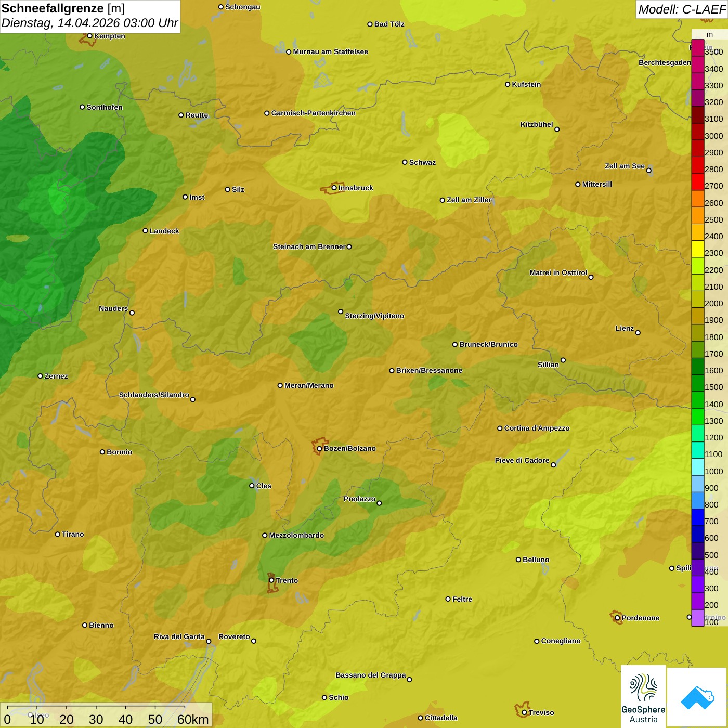Viewport: 728px width, 728px height.
Task: Click the Sterzing/Vipiteno label
Action: (x=374, y=316)
